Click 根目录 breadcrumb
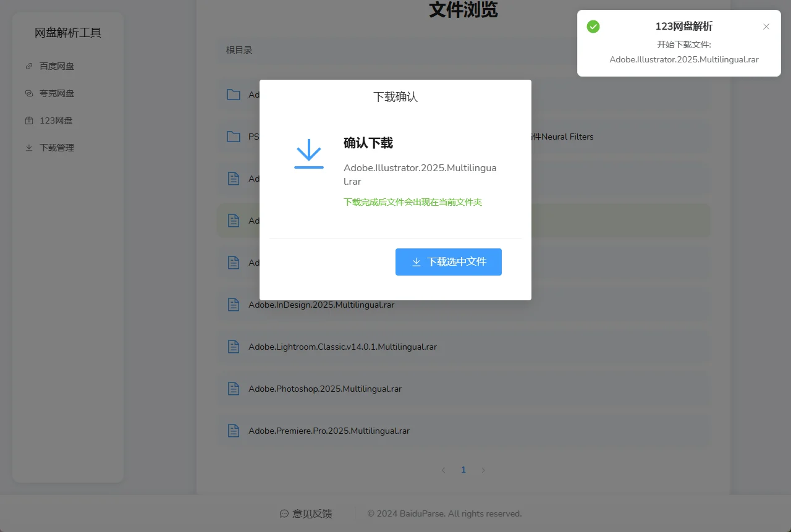Viewport: 791px width, 532px height. click(x=239, y=50)
